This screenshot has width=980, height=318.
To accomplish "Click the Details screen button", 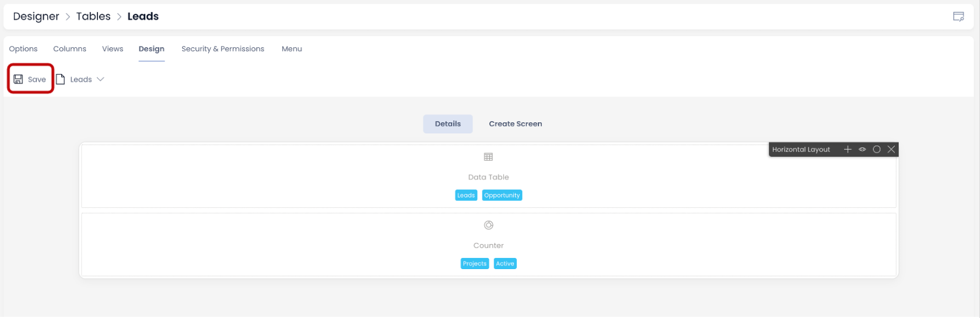I will pos(448,124).
